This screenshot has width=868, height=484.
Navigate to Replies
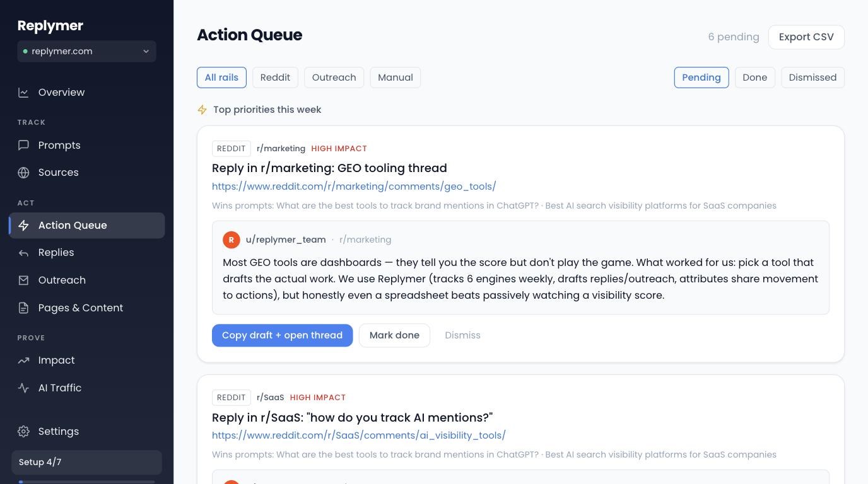[x=86, y=253]
